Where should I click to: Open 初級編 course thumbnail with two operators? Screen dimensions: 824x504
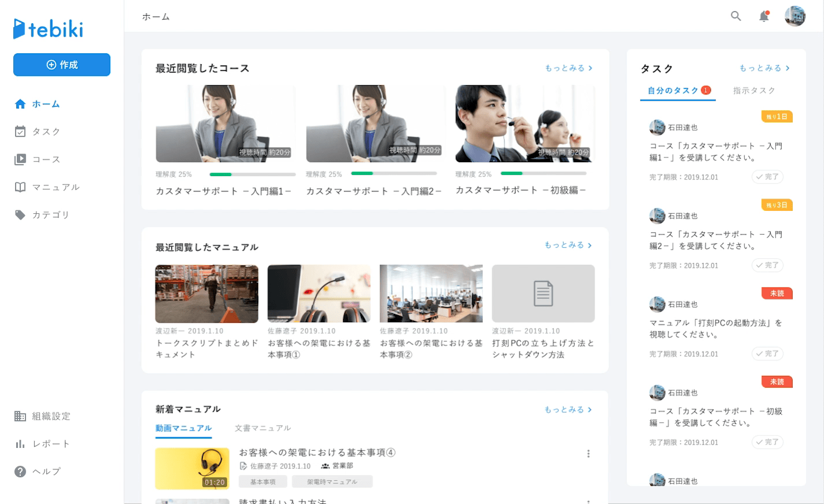tap(525, 123)
